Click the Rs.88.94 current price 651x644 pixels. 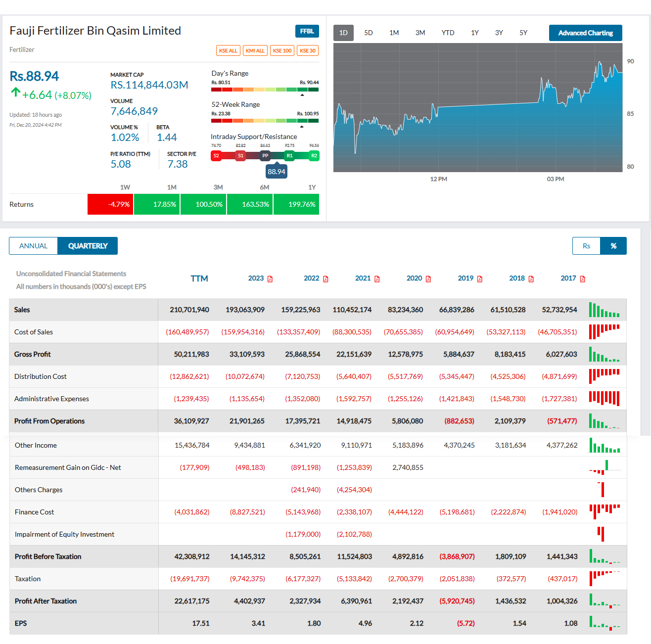click(x=34, y=76)
